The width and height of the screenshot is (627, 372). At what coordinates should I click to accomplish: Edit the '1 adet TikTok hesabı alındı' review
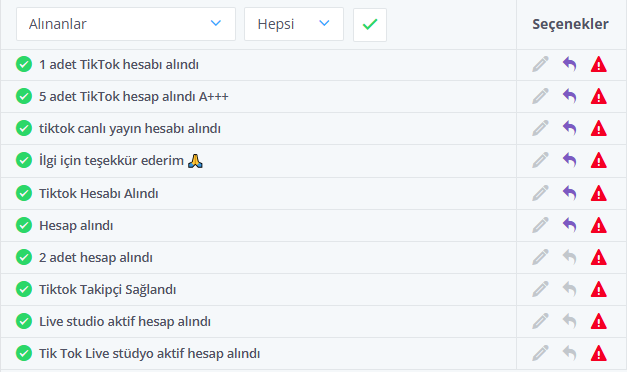(540, 64)
